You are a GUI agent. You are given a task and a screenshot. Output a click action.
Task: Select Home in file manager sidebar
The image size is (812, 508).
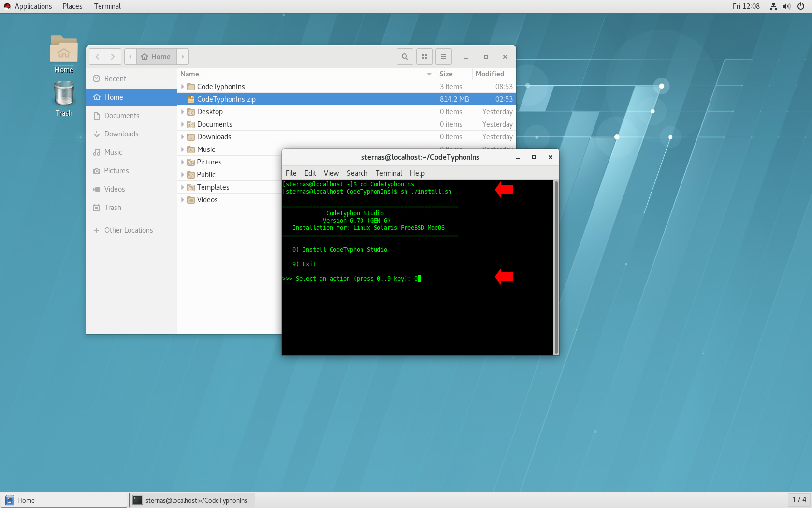coord(131,97)
